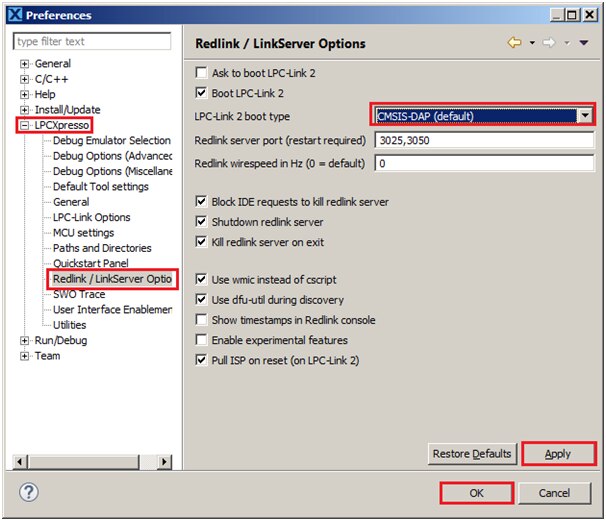The image size is (606, 521).
Task: Click the Redlink wirespeed in Hz field
Action: pyautogui.click(x=484, y=163)
